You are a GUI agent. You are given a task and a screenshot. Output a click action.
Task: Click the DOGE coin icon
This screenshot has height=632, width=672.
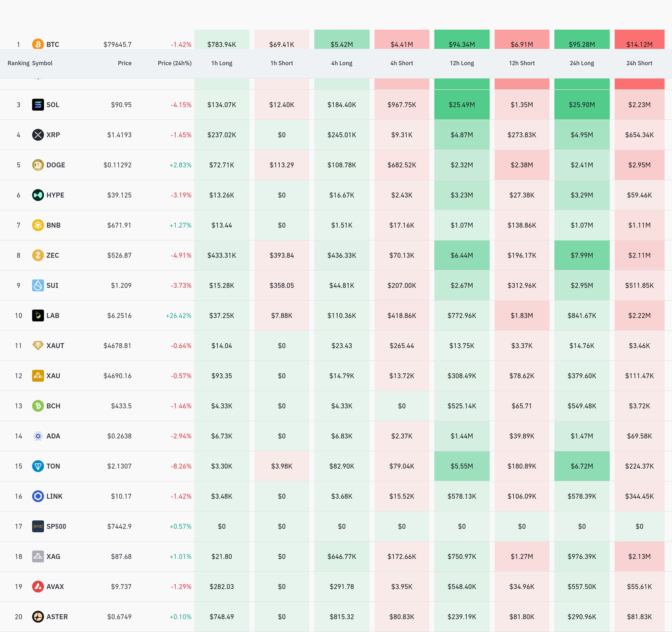pyautogui.click(x=38, y=165)
